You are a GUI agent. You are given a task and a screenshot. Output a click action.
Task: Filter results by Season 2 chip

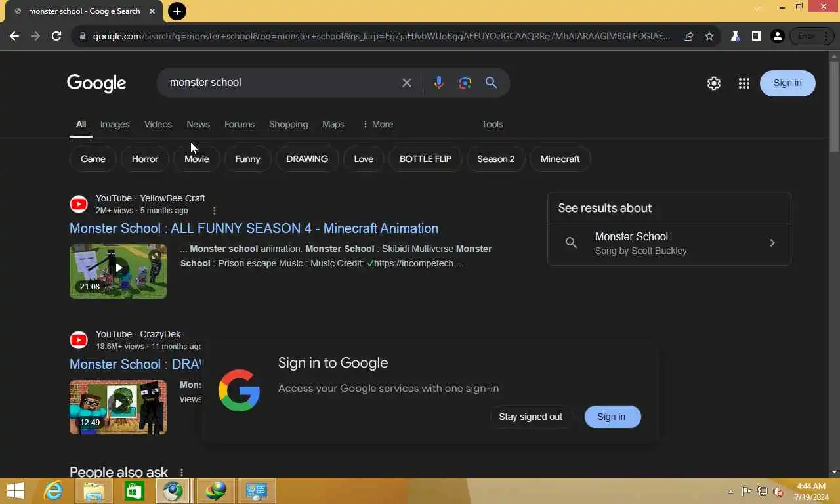click(x=496, y=159)
